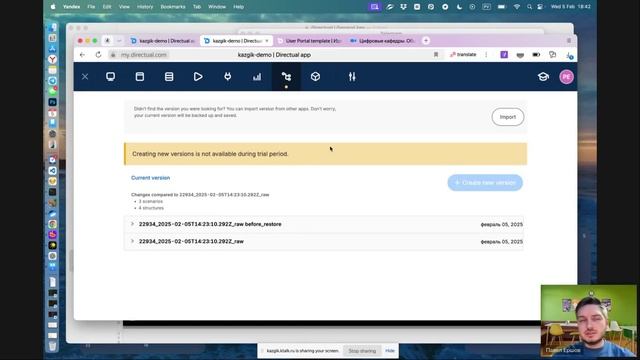
Task: Click the translate button in the address bar
Action: click(x=463, y=54)
